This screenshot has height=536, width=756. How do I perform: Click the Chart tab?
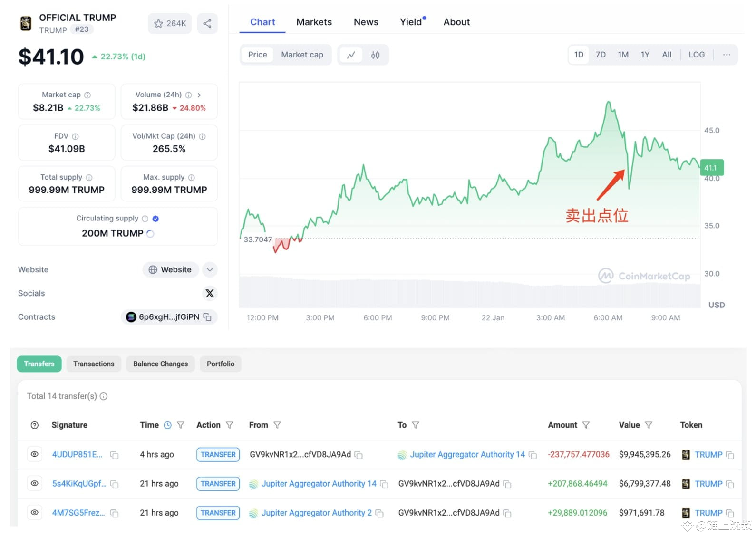[262, 22]
